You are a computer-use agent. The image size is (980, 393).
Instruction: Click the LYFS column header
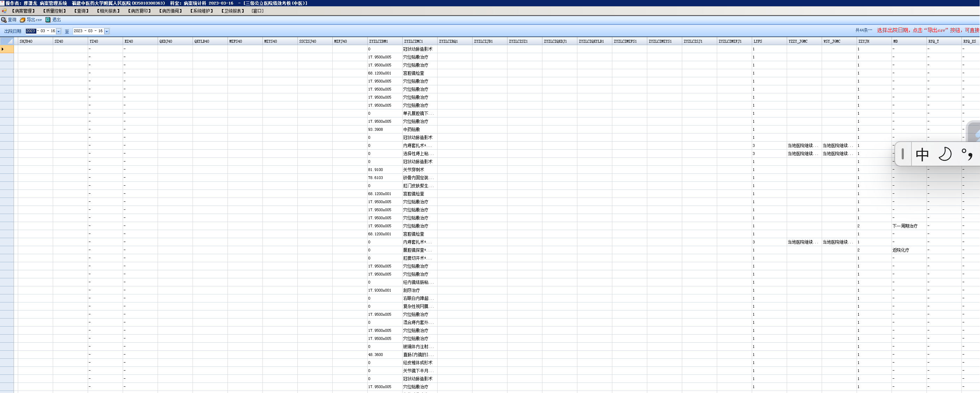[758, 41]
